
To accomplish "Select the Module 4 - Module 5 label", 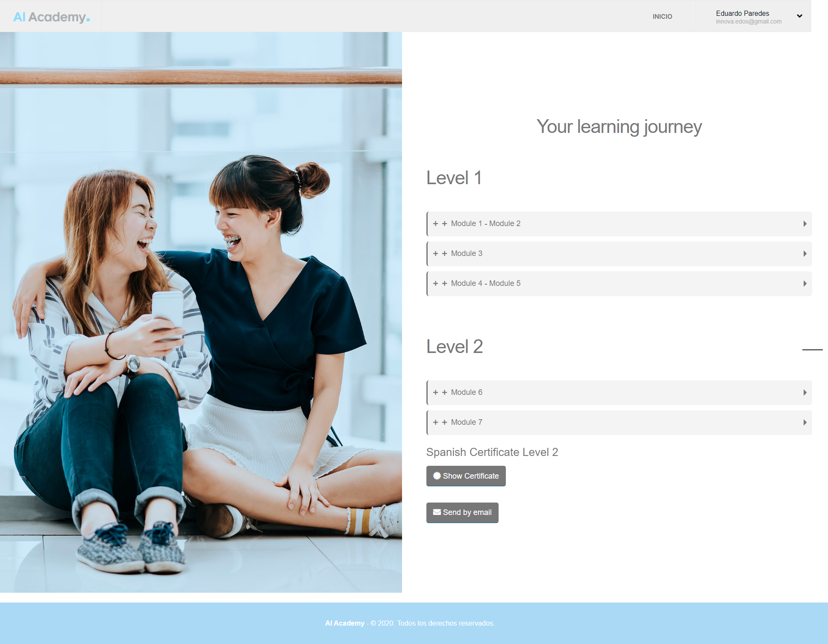I will click(x=486, y=283).
